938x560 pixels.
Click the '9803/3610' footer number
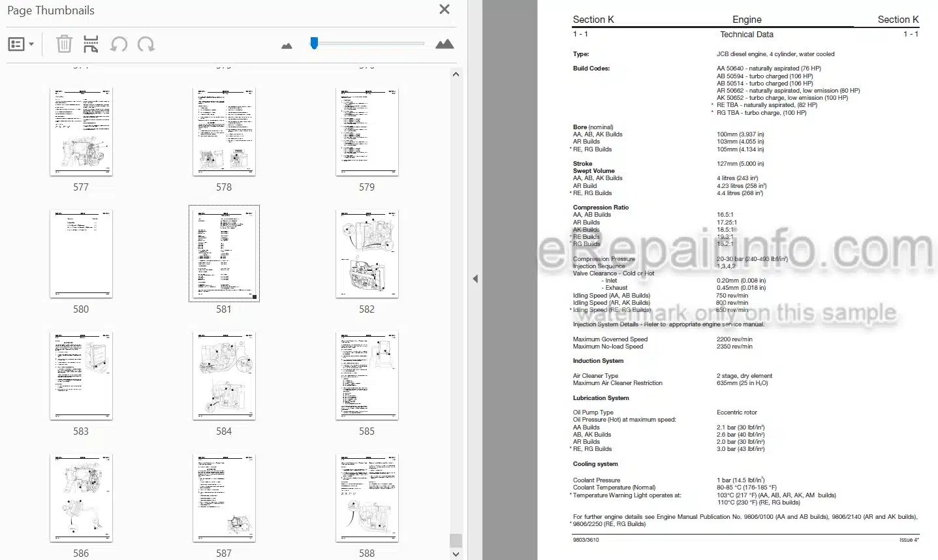click(x=586, y=540)
